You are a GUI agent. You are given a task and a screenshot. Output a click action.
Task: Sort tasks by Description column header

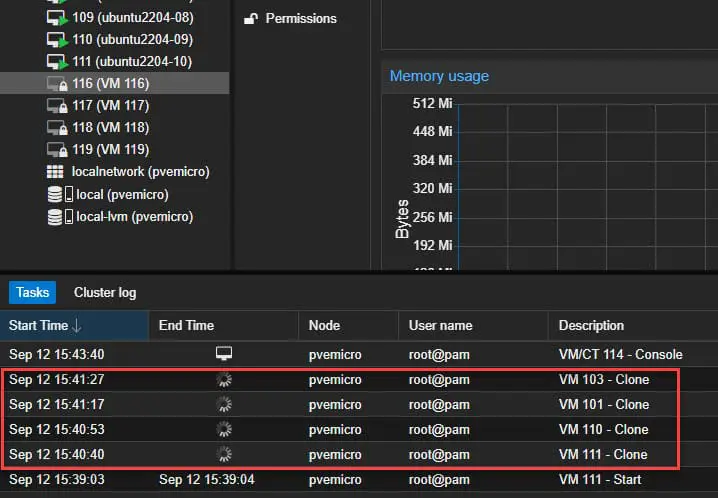point(591,325)
